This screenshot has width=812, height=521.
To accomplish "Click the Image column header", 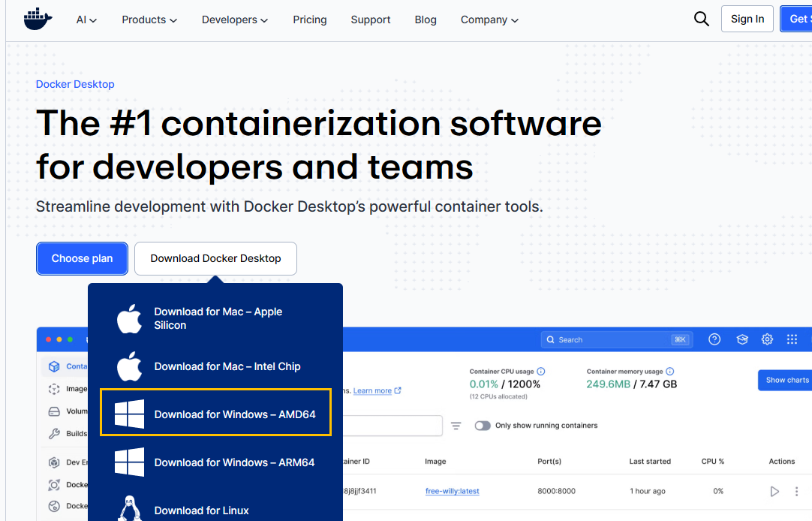I will pyautogui.click(x=435, y=462).
